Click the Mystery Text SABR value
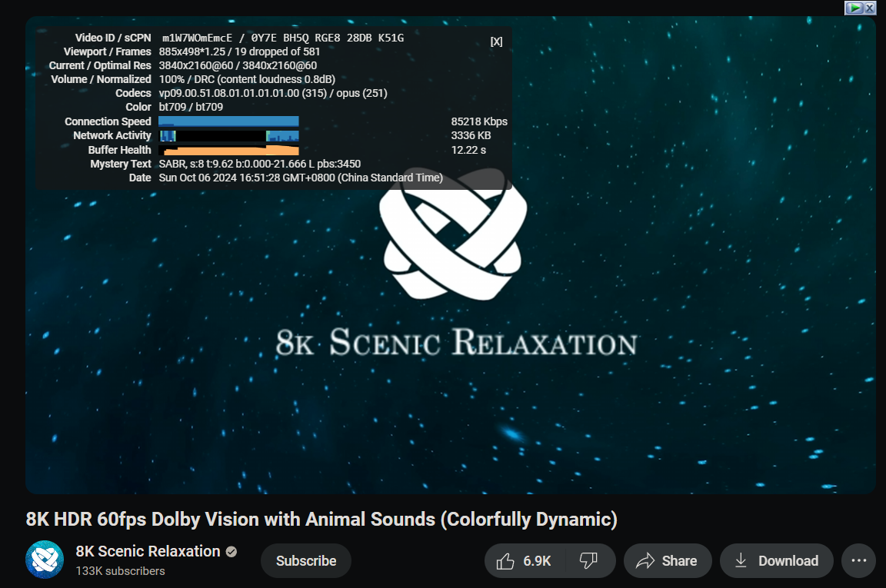 point(260,164)
